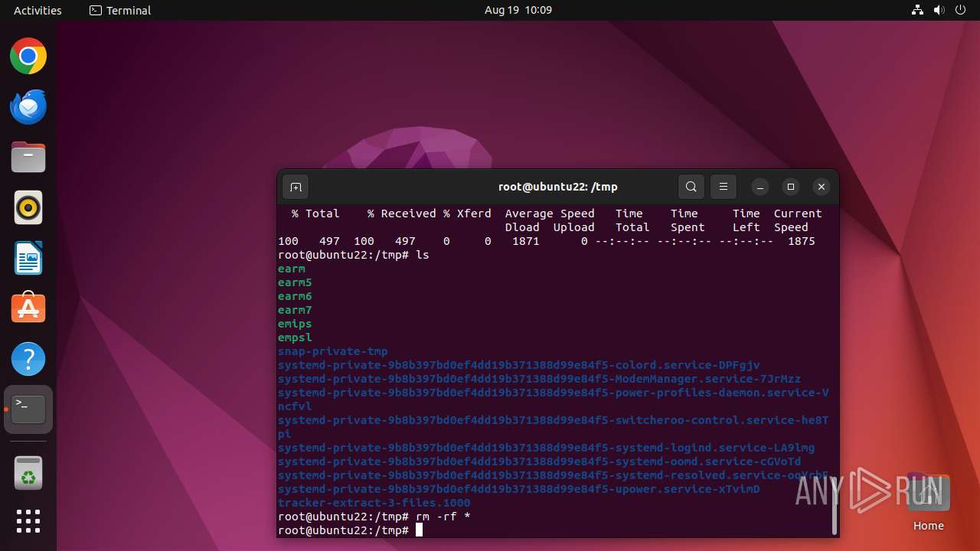Viewport: 980px width, 551px height.
Task: Select the Terminal icon in dock
Action: click(x=28, y=409)
